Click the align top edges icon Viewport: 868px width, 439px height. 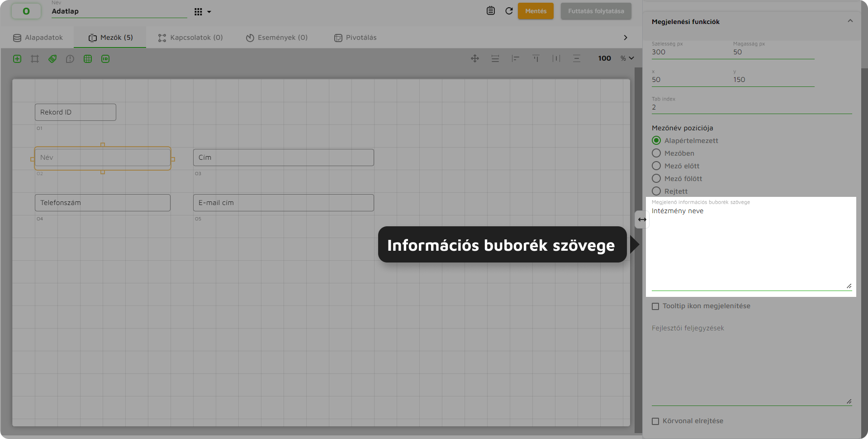(x=536, y=58)
